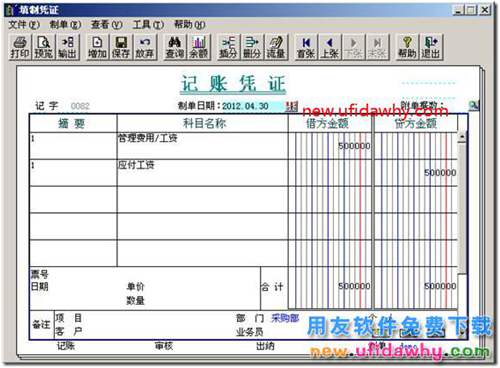
Task: Select the 管理费用/工资 account cell
Action: [x=202, y=146]
